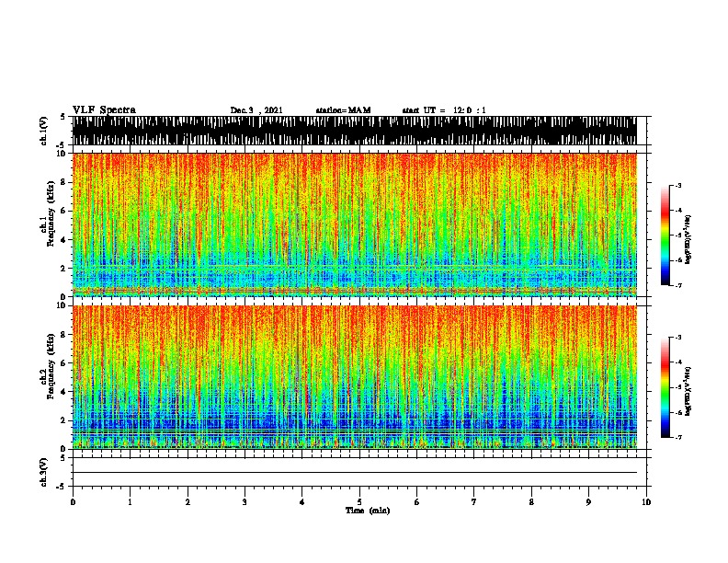Click the "-4" label on ch.2 colorbar
The image size is (728, 563).
pyautogui.click(x=678, y=362)
